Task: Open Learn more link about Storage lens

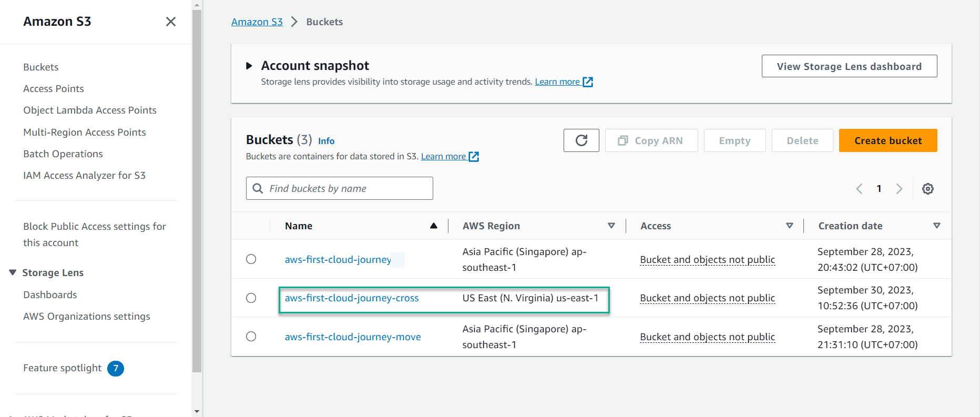Action: point(557,82)
